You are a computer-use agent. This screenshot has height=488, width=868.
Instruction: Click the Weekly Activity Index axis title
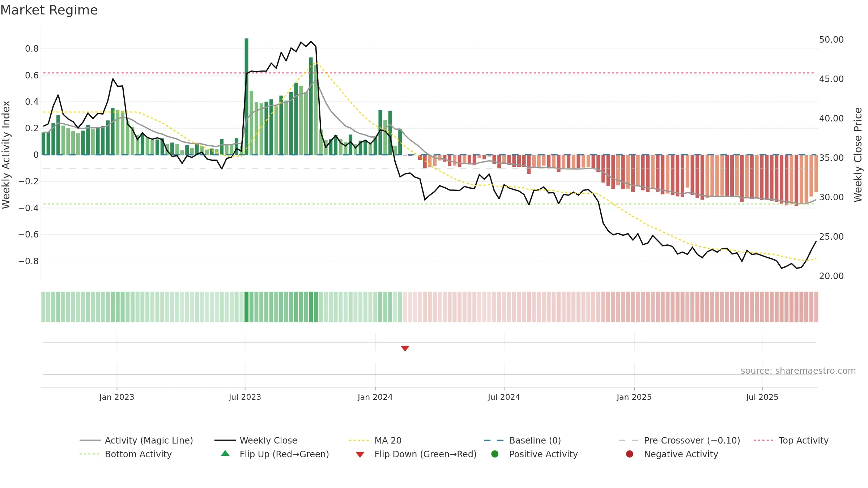(6, 155)
